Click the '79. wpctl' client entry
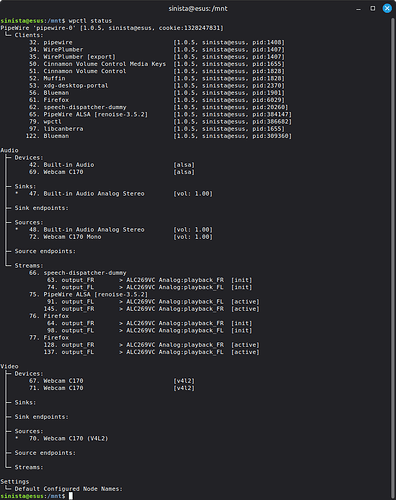 pyautogui.click(x=160, y=122)
